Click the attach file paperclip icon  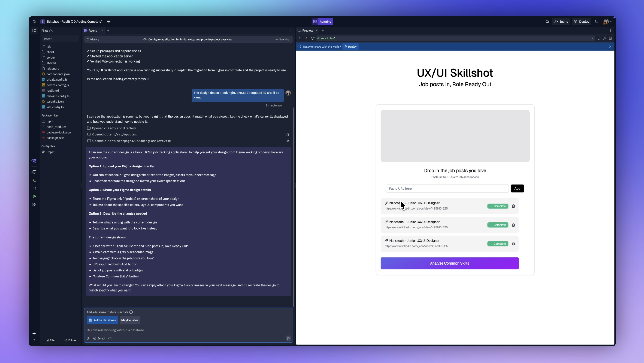tap(88, 338)
